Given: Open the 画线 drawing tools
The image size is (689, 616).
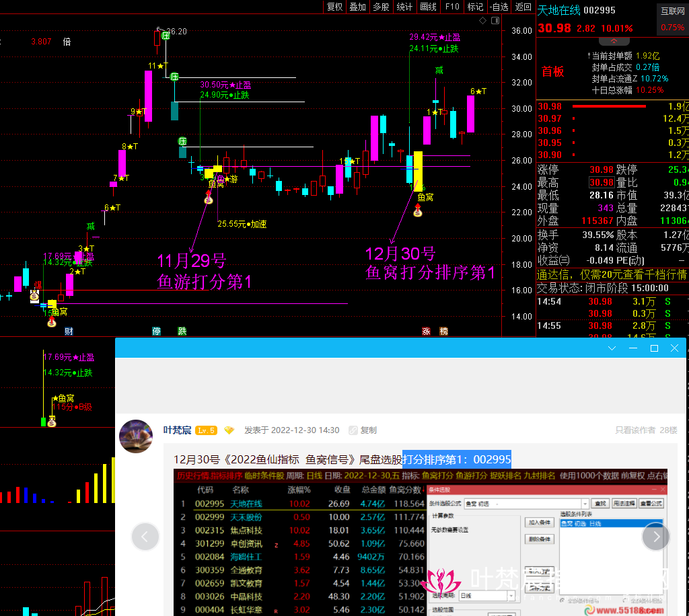Looking at the screenshot, I should tap(428, 7).
